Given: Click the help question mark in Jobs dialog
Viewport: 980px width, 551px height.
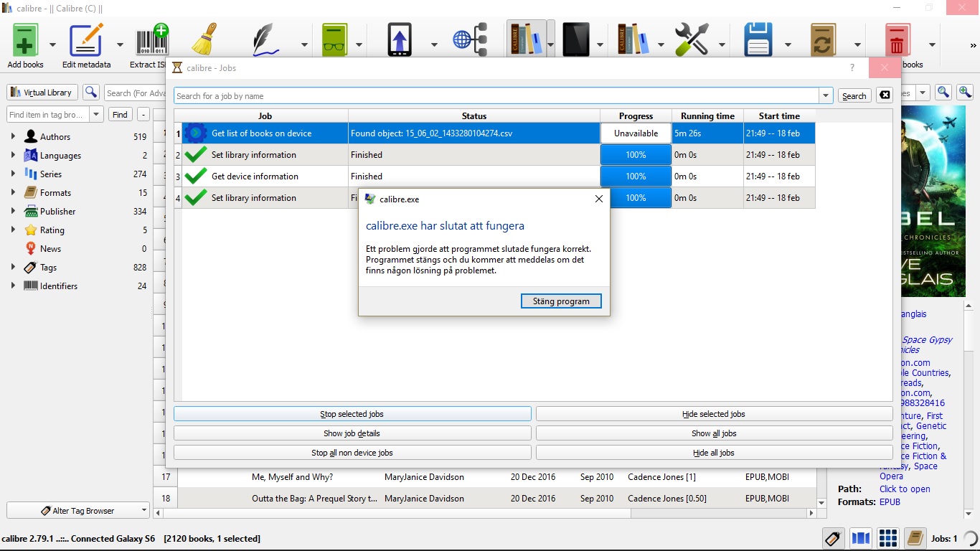Looking at the screenshot, I should point(852,68).
